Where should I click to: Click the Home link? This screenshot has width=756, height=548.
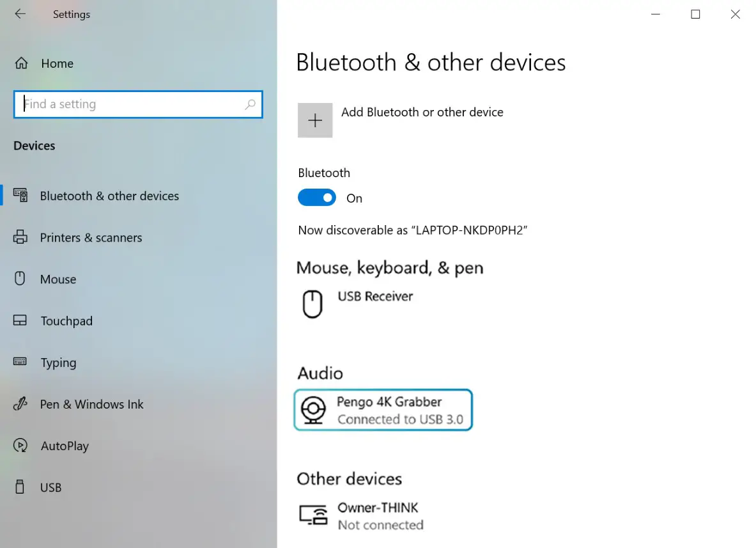(x=58, y=63)
